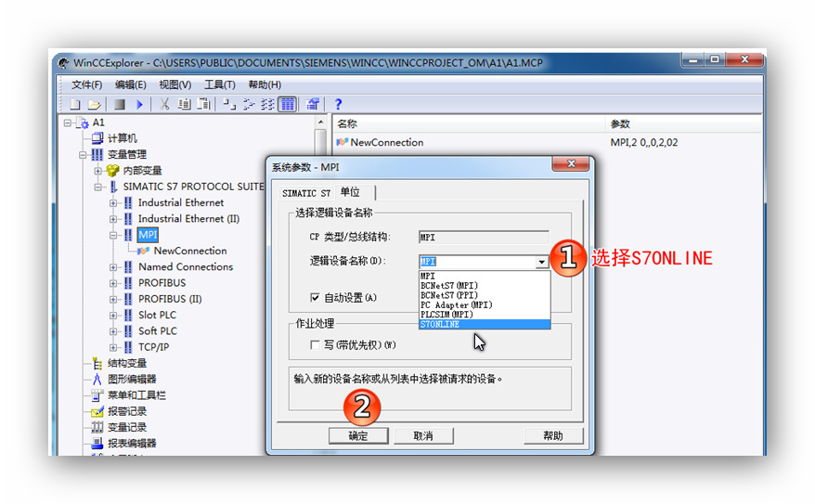
Task: Click the tree pane scroll up arrow
Action: 320,123
